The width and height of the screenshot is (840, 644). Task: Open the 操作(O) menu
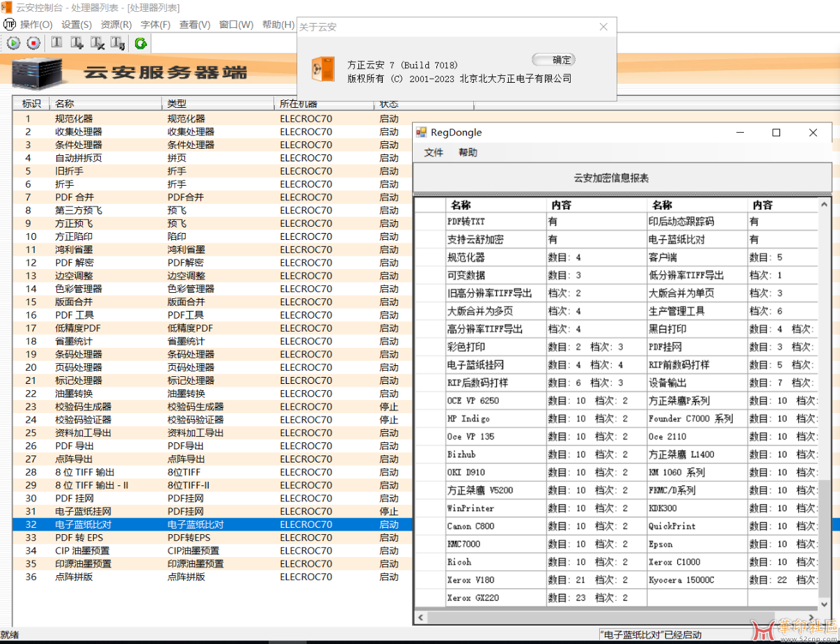36,24
